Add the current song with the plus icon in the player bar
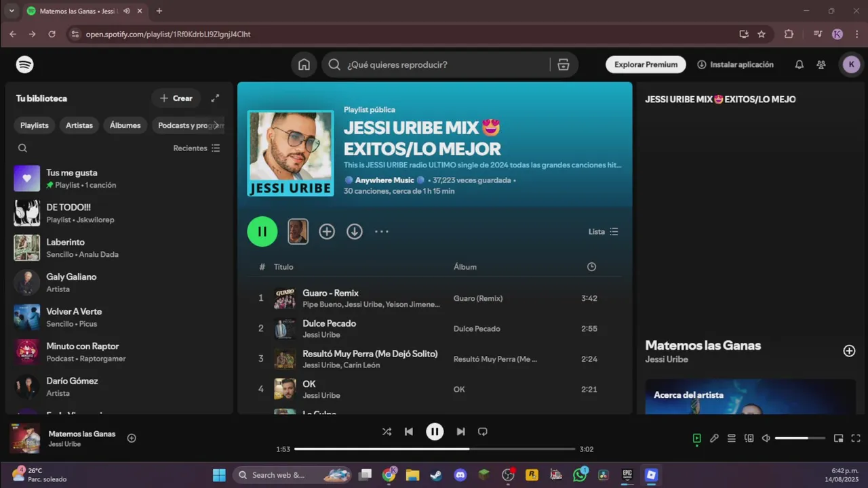The width and height of the screenshot is (868, 488). point(132,438)
